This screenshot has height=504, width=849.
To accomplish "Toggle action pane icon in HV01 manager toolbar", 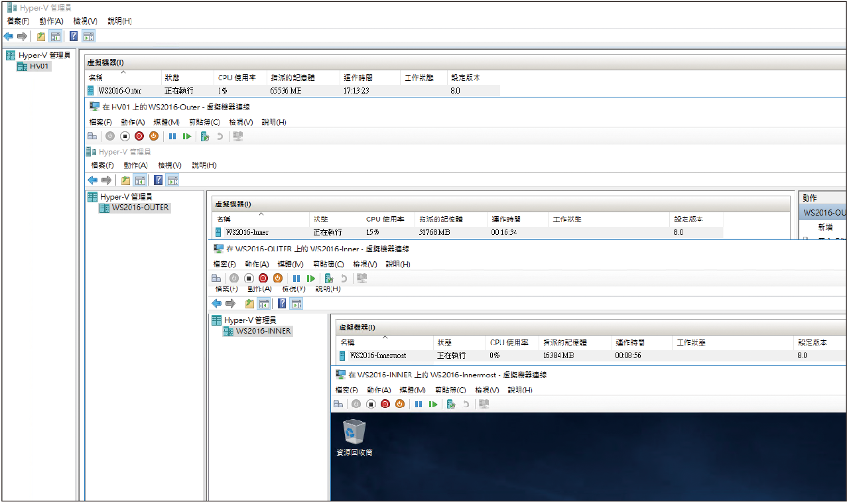I will tap(88, 36).
